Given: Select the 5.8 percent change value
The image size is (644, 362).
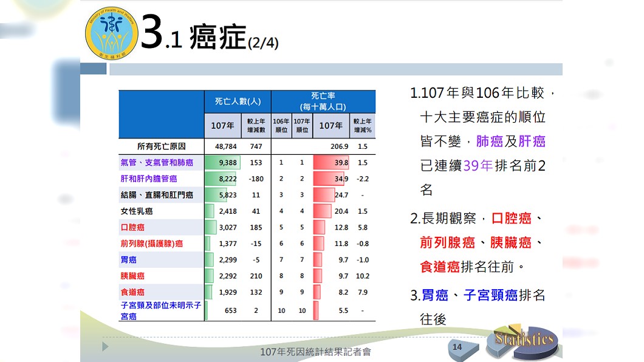Looking at the screenshot, I should click(x=363, y=227).
